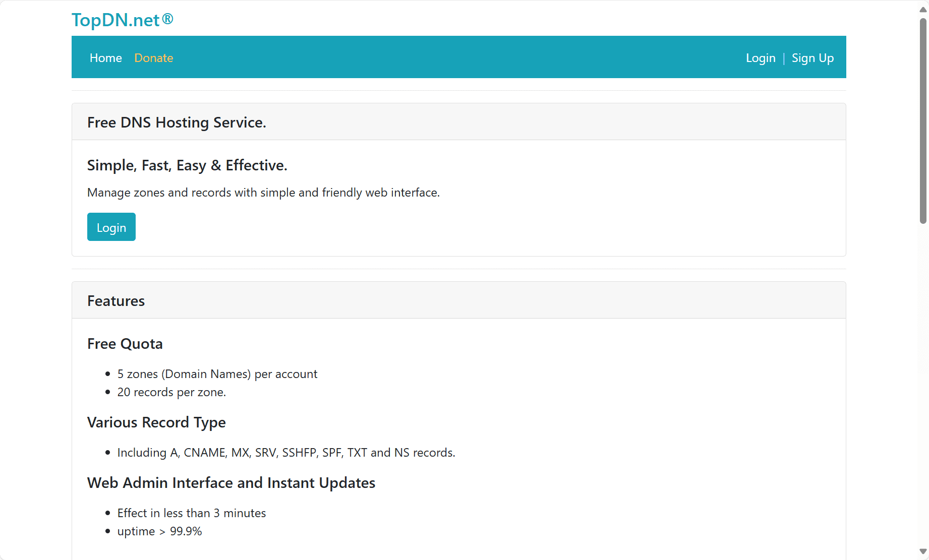This screenshot has height=560, width=929.
Task: Open the Home menu item
Action: coord(106,58)
